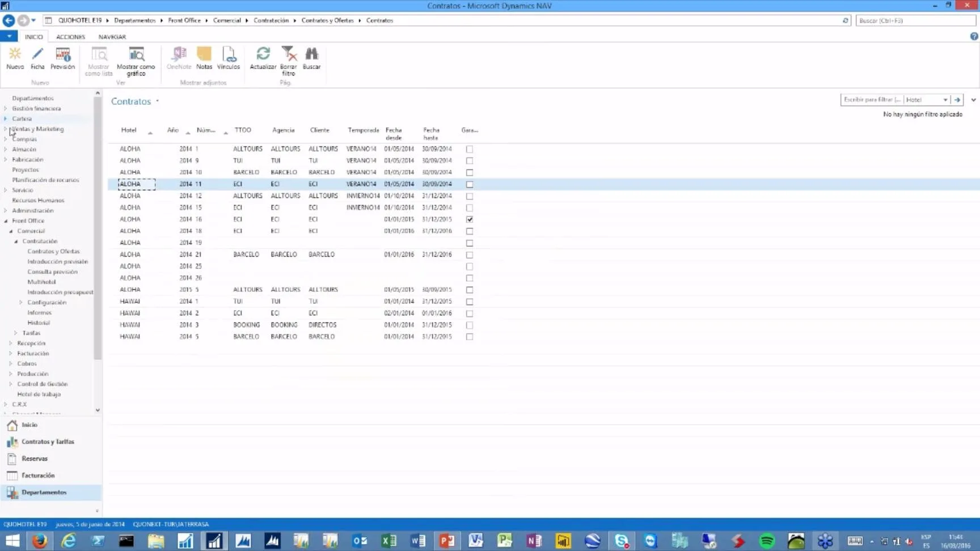
Task: Toggle Garantía checkbox for ALOHA contract 1
Action: click(x=470, y=149)
